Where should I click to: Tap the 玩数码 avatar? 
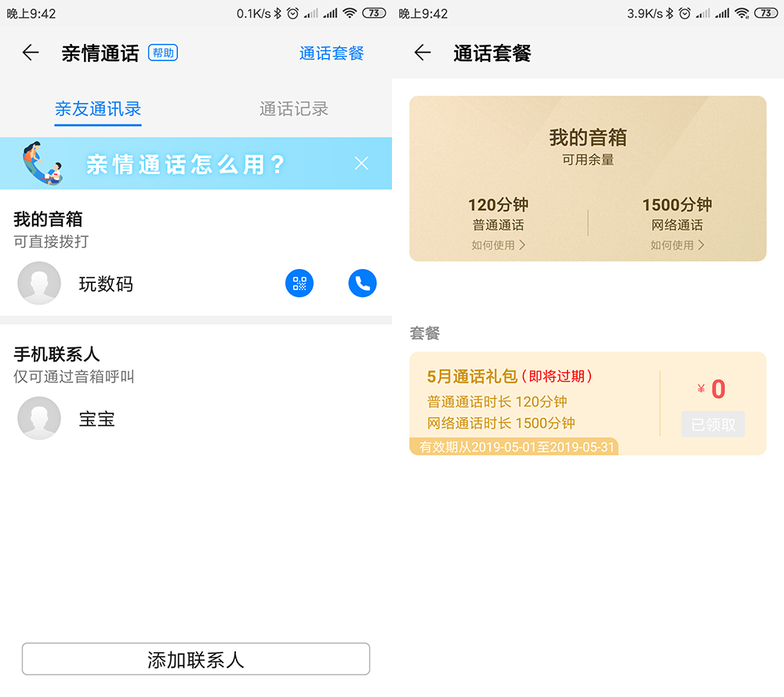click(39, 283)
